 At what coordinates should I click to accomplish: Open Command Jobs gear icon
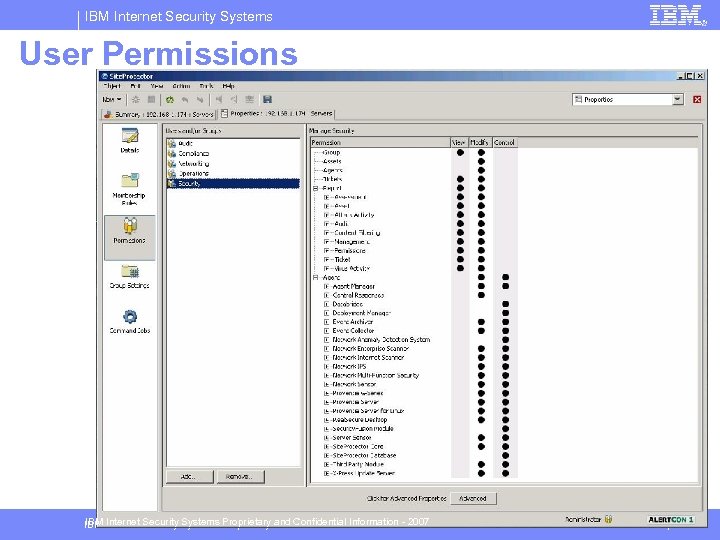[x=130, y=316]
